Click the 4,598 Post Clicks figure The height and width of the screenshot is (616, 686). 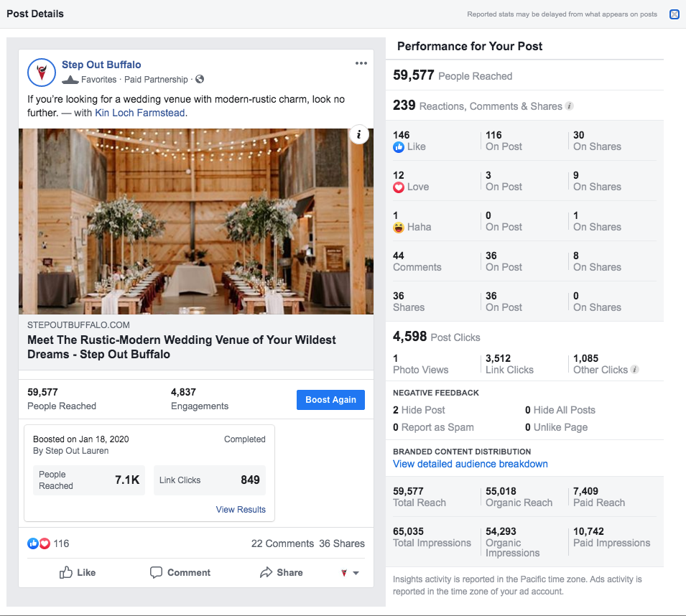coord(436,336)
